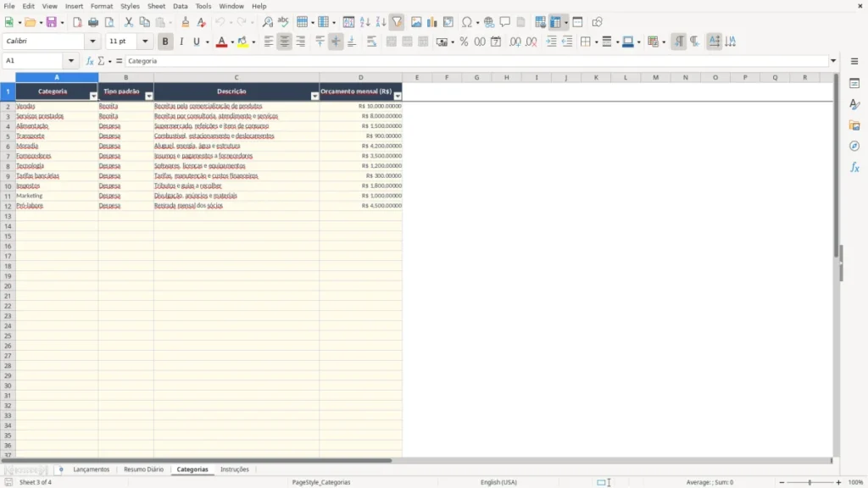Switch to the Lançamentos sheet tab
The width and height of the screenshot is (868, 488).
pos(92,469)
